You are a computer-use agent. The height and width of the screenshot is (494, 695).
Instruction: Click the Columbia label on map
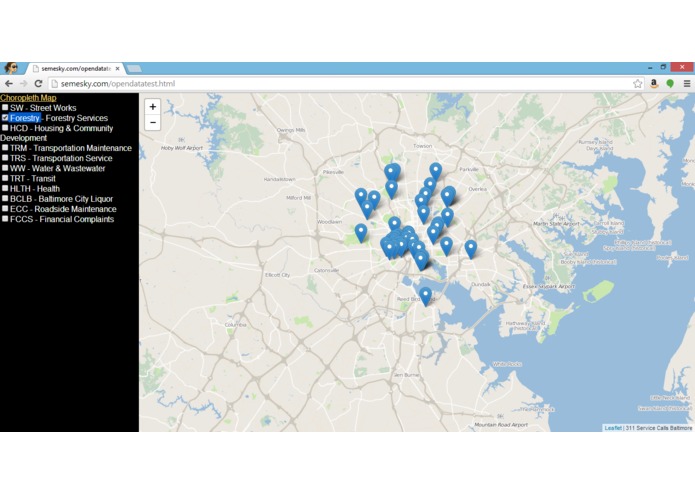tap(235, 325)
